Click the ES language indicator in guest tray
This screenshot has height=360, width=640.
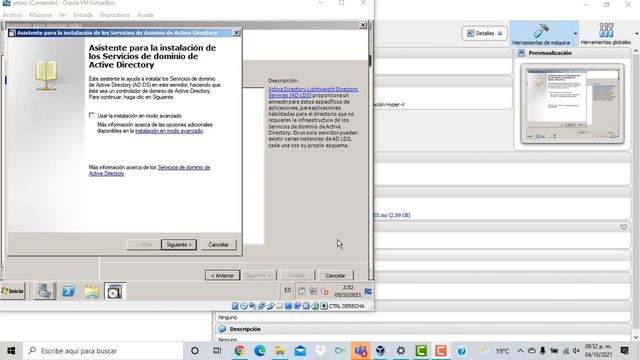coord(288,290)
